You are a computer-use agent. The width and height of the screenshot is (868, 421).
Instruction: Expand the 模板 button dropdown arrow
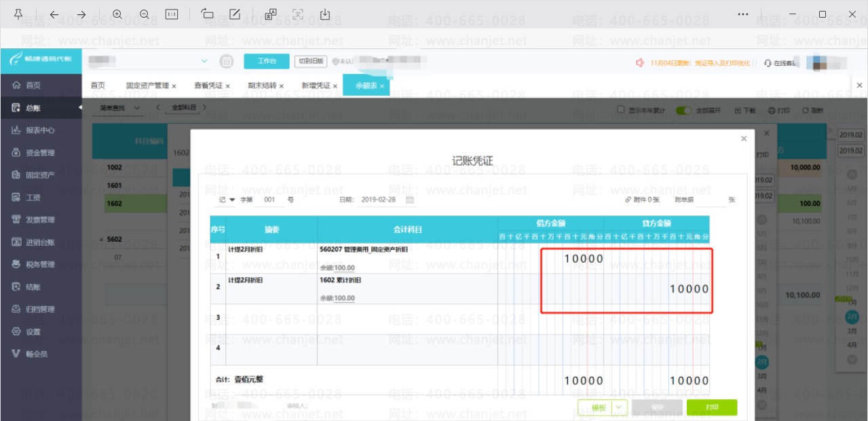click(x=619, y=407)
